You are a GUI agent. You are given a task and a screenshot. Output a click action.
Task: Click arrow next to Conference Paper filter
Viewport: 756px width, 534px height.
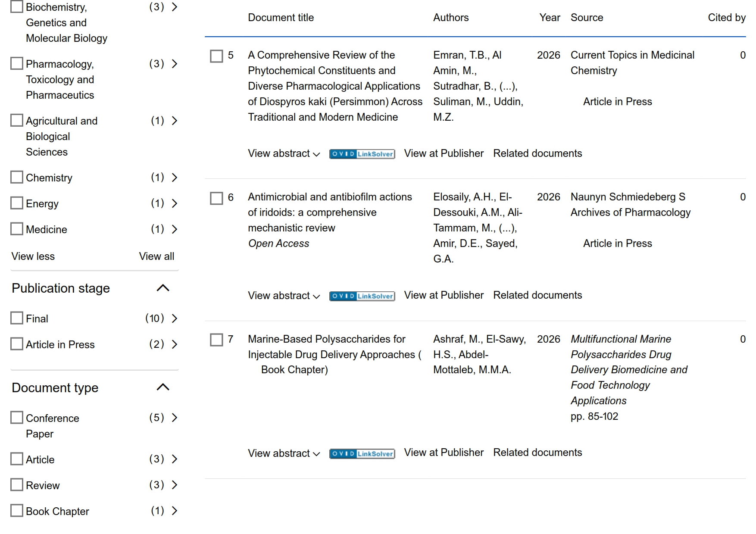[x=175, y=418]
